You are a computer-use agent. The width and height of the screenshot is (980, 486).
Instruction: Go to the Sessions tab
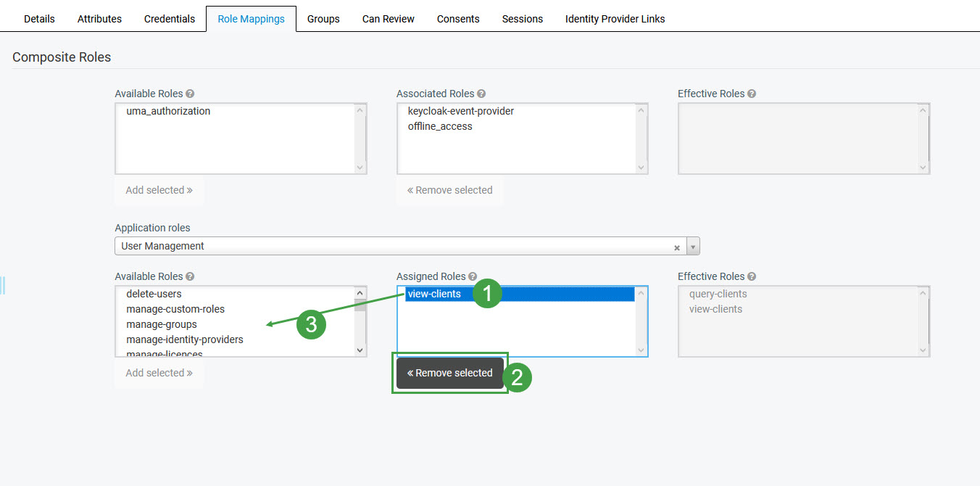coord(522,19)
